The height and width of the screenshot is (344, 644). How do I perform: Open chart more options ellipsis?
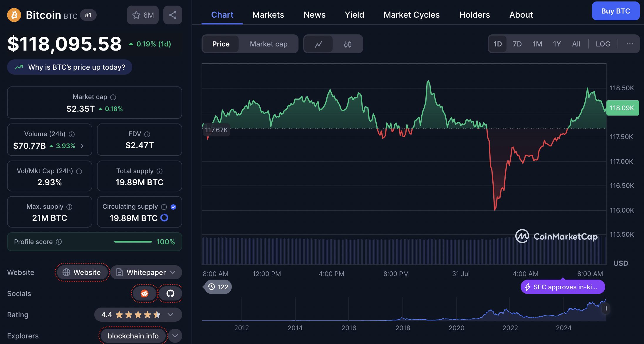tap(630, 44)
